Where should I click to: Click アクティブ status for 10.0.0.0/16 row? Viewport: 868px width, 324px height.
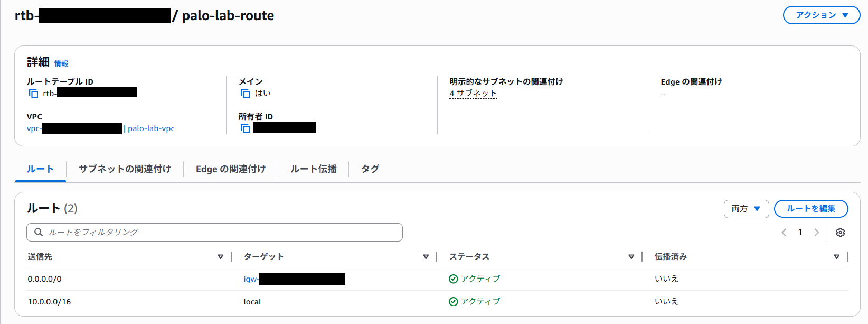point(480,302)
